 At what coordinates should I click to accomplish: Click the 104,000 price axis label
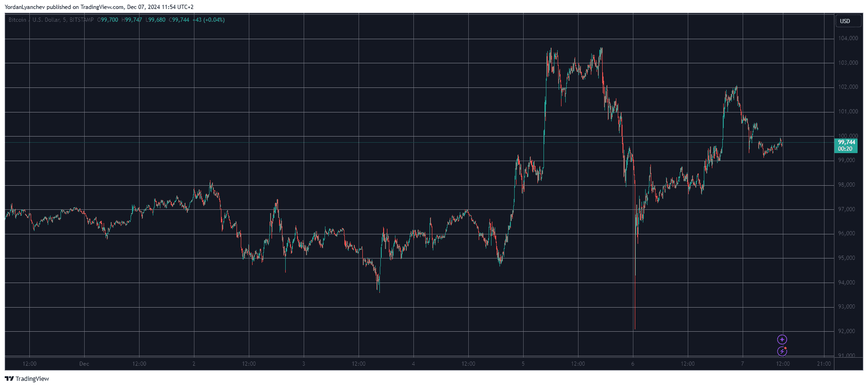click(x=848, y=38)
